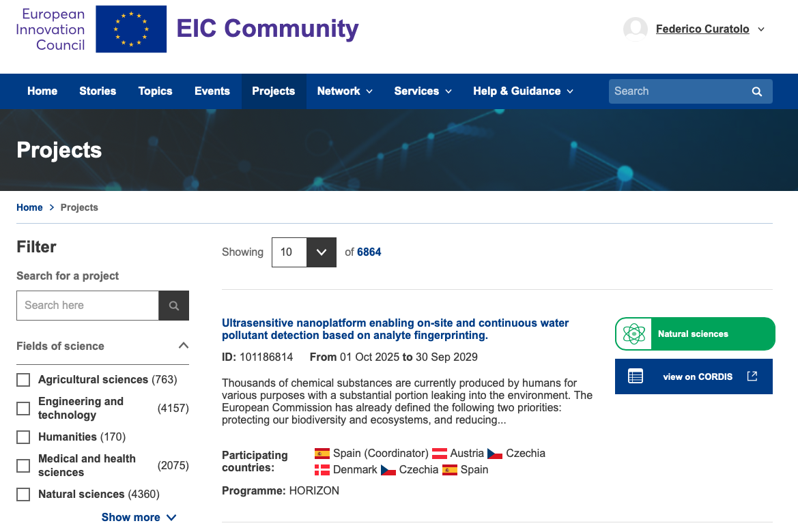Expand Show more fields of science
The width and height of the screenshot is (798, 532).
point(139,517)
